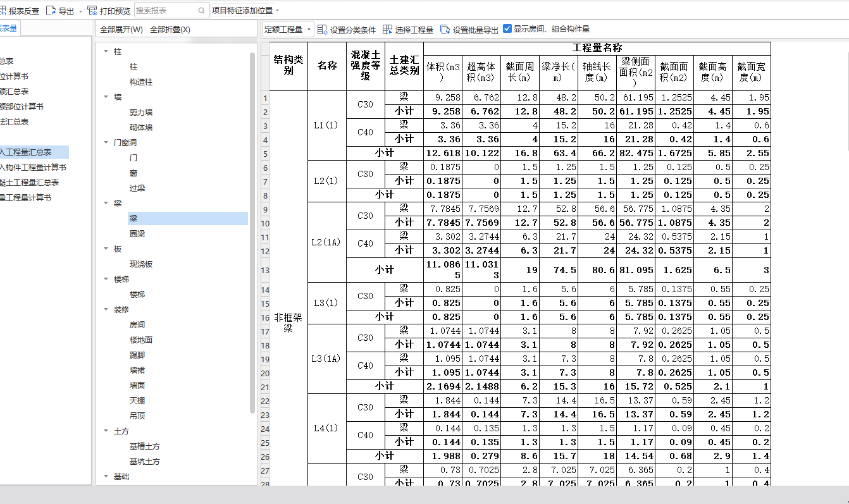Open the 额部位计算书 report entry
The width and height of the screenshot is (849, 504).
tap(22, 107)
